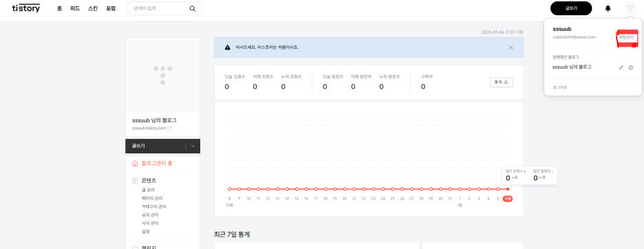The height and width of the screenshot is (249, 644).
Task: Click the house icon beside 블로그관리 홈
Action: [x=135, y=164]
